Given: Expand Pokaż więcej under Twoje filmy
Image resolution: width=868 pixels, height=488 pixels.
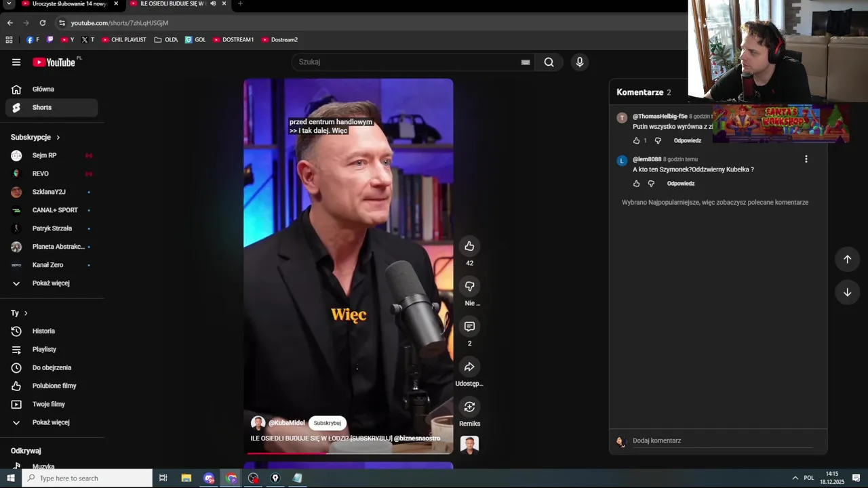Looking at the screenshot, I should pyautogui.click(x=51, y=422).
